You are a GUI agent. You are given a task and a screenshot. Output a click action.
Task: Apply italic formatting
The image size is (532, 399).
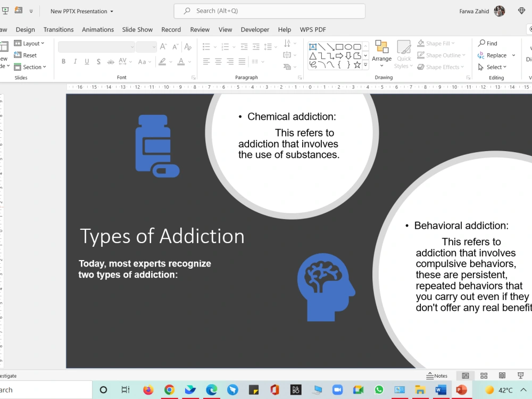click(x=75, y=62)
